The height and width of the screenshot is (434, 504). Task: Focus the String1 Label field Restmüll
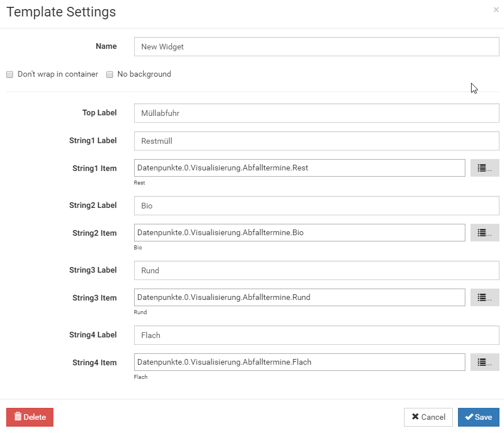[316, 141]
